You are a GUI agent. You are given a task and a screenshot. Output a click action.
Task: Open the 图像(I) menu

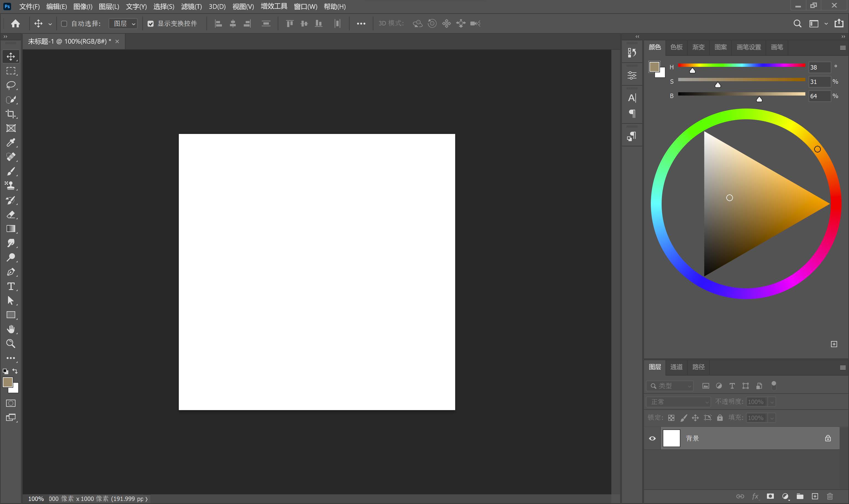(x=83, y=6)
